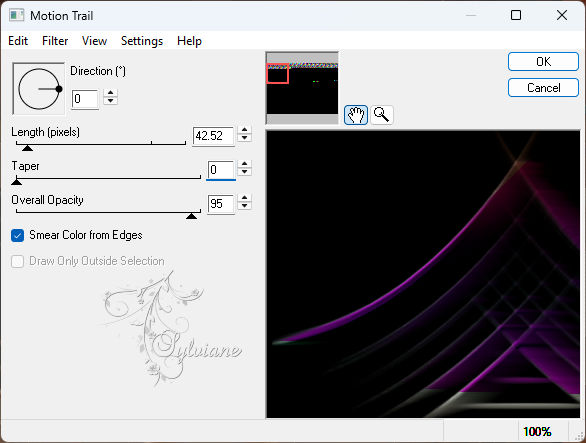The width and height of the screenshot is (586, 443).
Task: Click the Overall Opacity slider handle
Action: (x=192, y=216)
